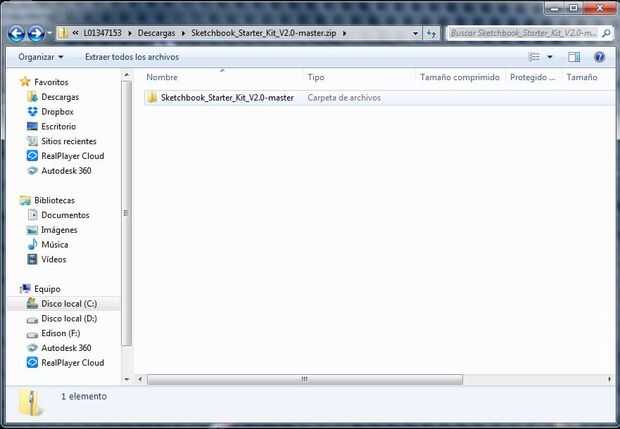Click Autodesk 360 icon under Favoritos

[32, 171]
